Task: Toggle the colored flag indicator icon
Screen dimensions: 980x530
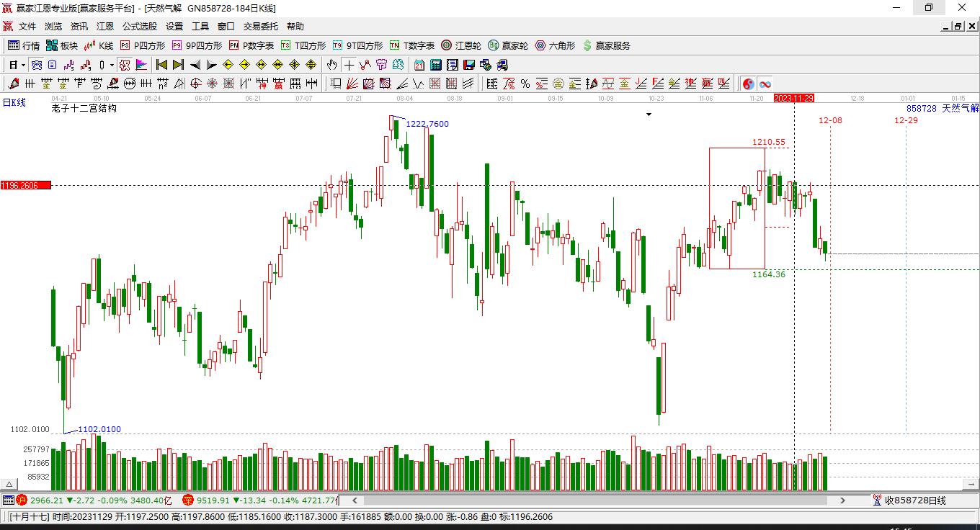Action: (141, 65)
